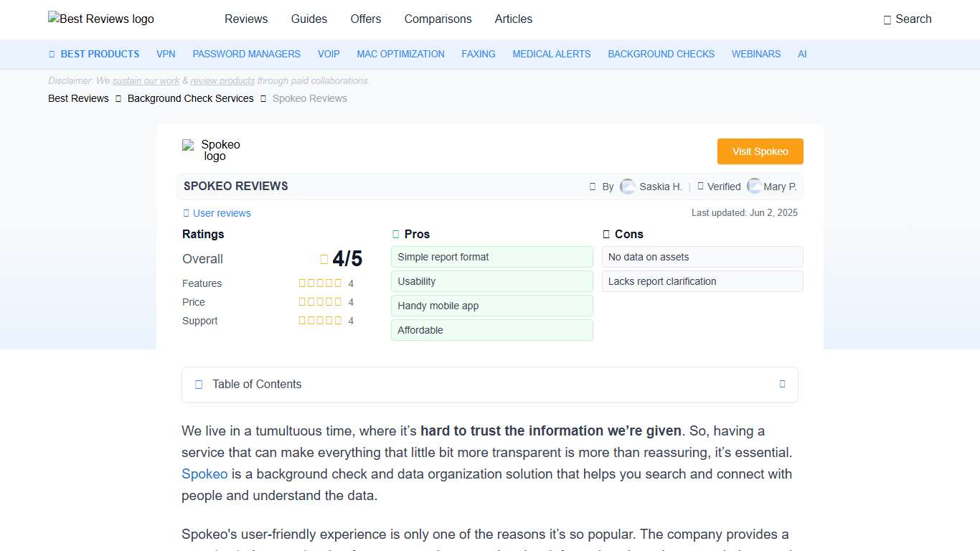Click the Visit Spokeo button
The image size is (980, 551).
[760, 151]
